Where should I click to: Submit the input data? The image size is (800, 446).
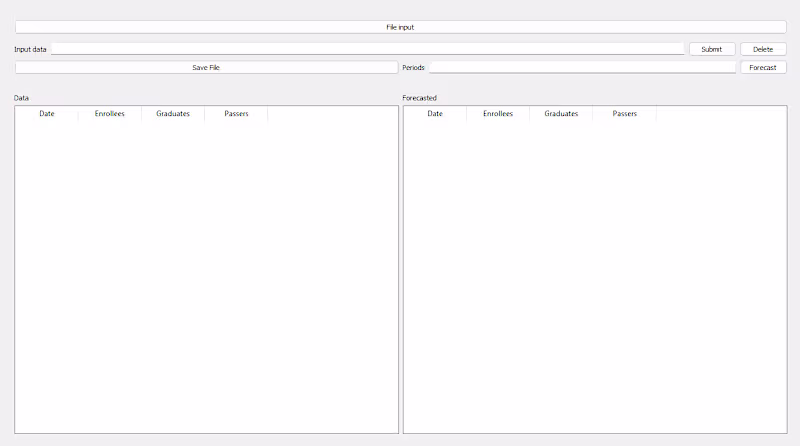click(x=712, y=49)
